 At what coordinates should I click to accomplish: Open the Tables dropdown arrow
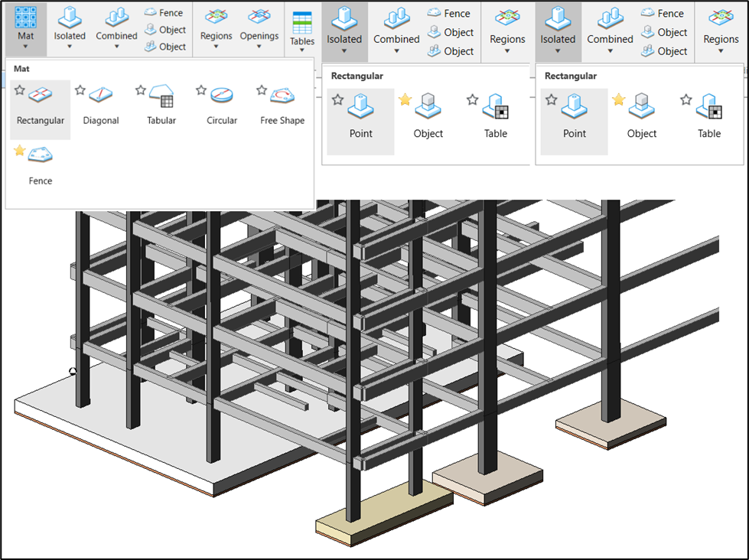(302, 52)
